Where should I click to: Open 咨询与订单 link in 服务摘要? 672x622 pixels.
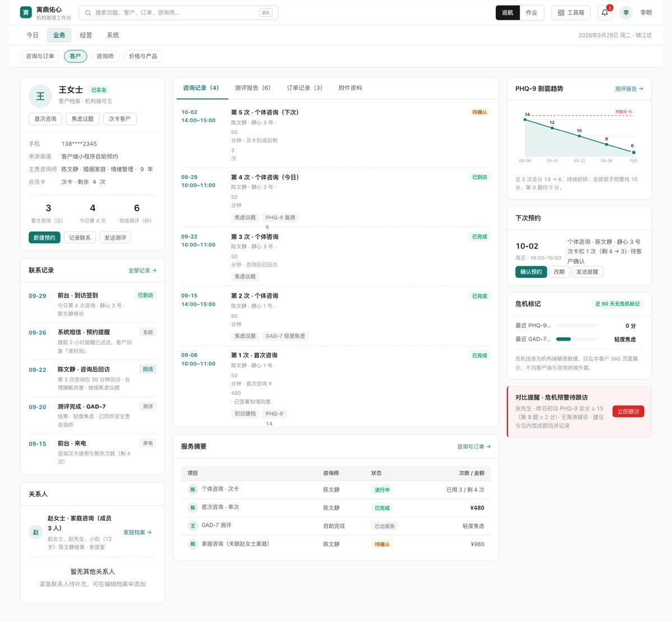pos(474,447)
